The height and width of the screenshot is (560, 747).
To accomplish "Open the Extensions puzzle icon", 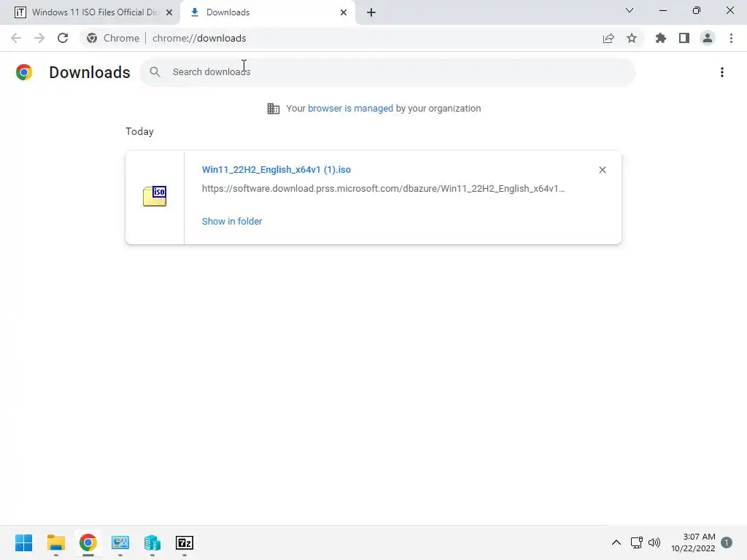I will (661, 38).
